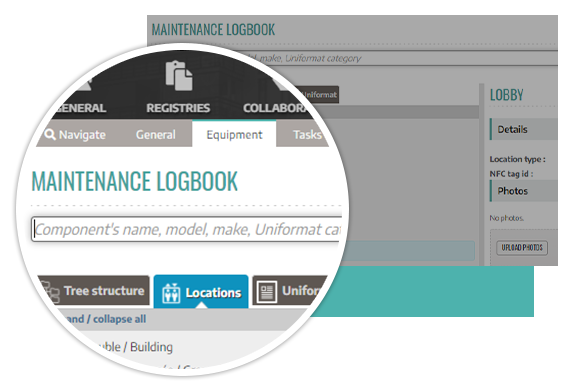Select the Equipment tab
Image resolution: width=570 pixels, height=390 pixels.
coord(234,134)
